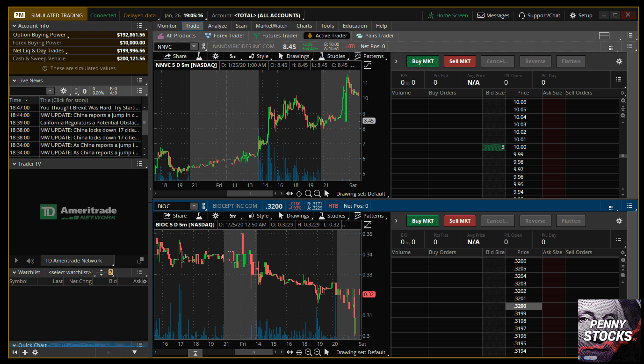The image size is (644, 364).
Task: Open NNVC chart settings gear
Action: 216,56
